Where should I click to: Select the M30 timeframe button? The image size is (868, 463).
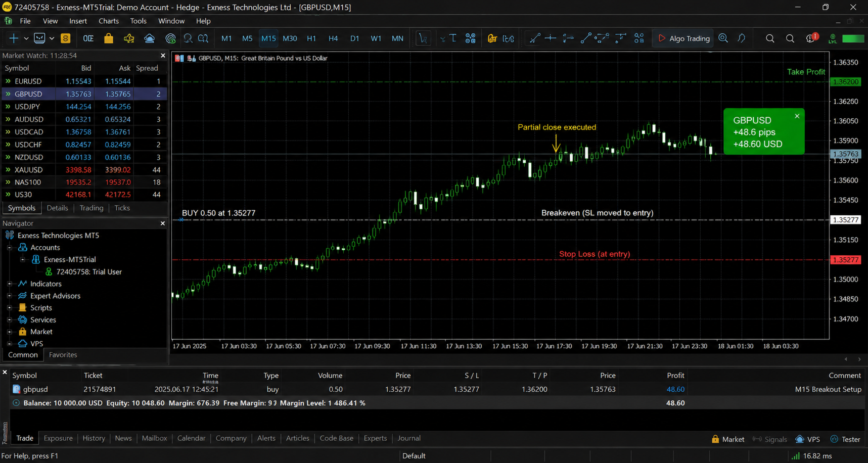pyautogui.click(x=290, y=38)
